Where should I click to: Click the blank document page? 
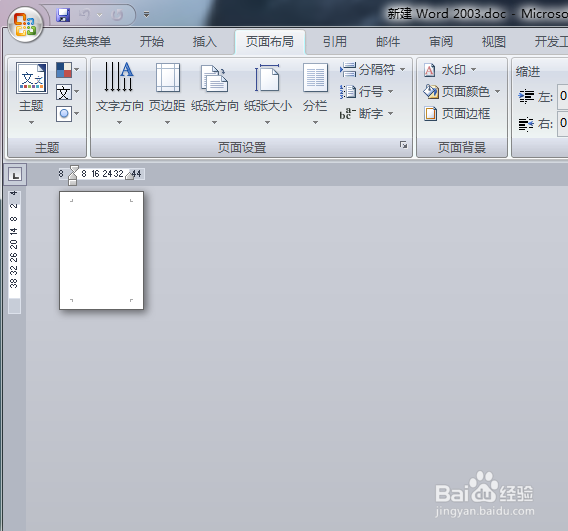(x=101, y=250)
